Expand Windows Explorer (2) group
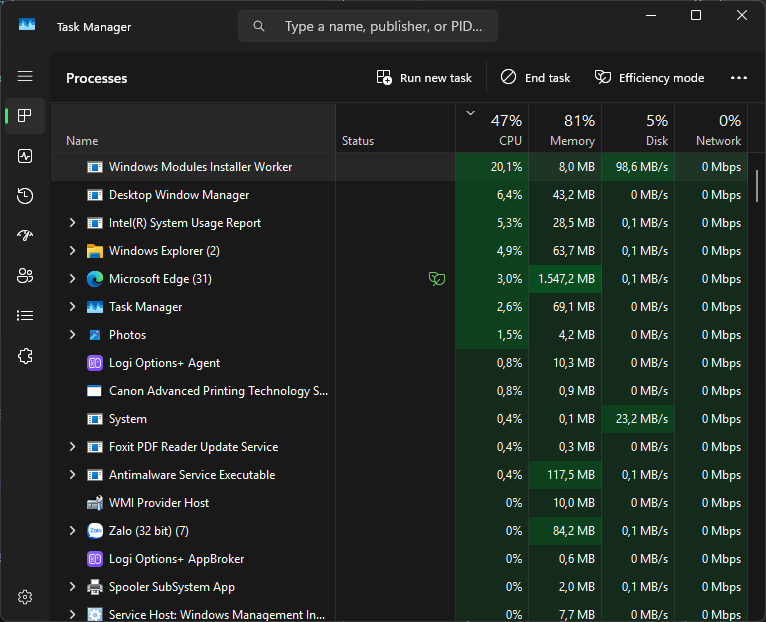The width and height of the screenshot is (766, 622). tap(72, 251)
